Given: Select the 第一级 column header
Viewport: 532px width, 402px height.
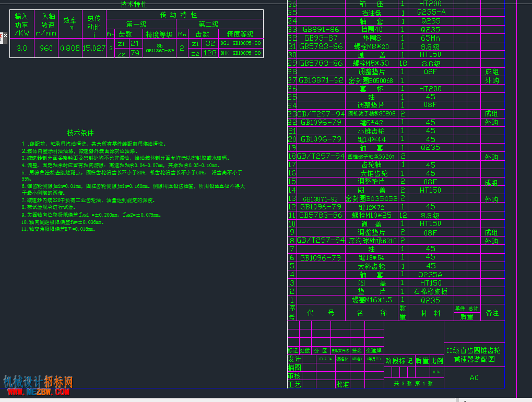Looking at the screenshot, I should 136,24.
